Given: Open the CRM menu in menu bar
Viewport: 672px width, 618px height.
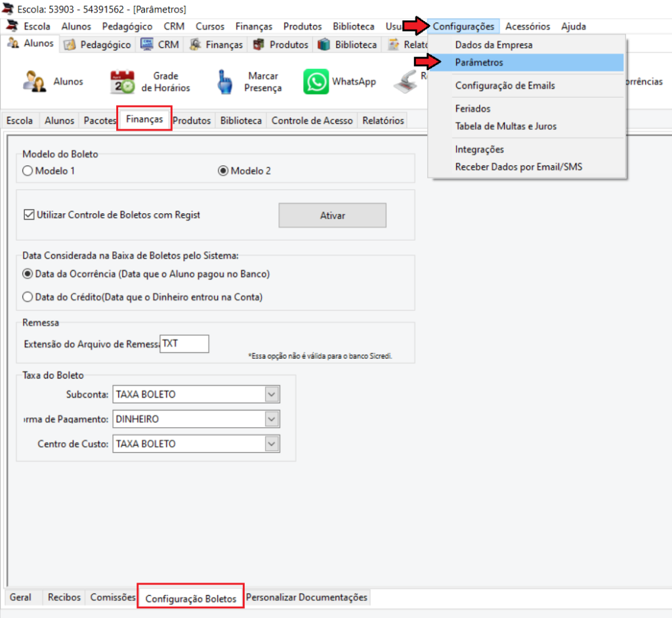Looking at the screenshot, I should tap(174, 26).
